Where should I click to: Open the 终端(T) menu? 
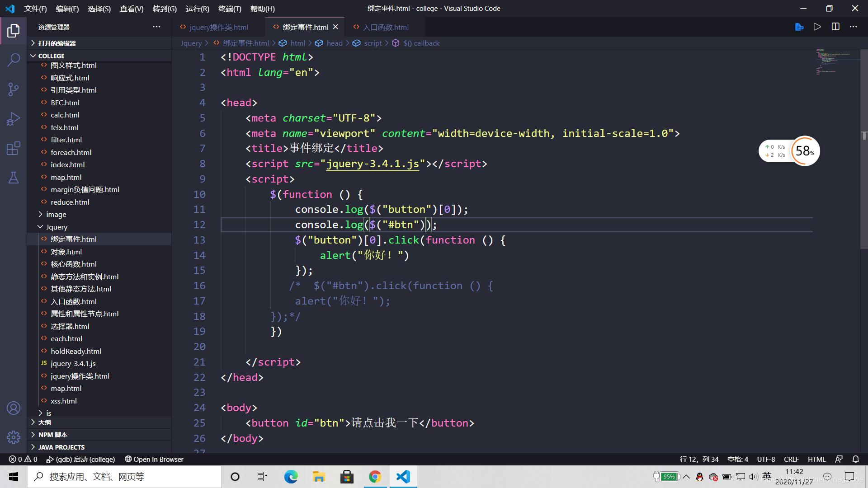point(230,9)
